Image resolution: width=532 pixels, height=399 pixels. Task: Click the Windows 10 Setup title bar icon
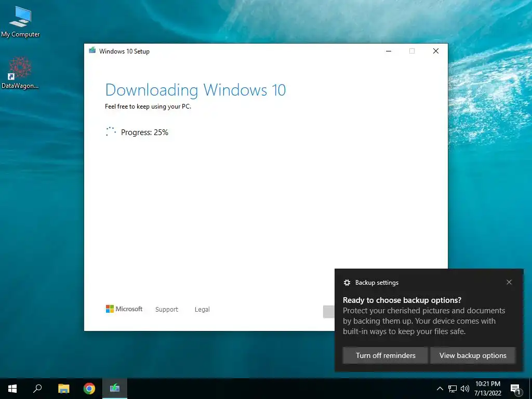click(92, 51)
